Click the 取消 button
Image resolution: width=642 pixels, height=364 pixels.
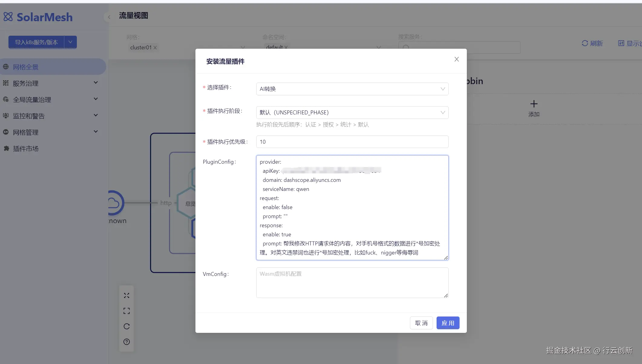point(421,323)
